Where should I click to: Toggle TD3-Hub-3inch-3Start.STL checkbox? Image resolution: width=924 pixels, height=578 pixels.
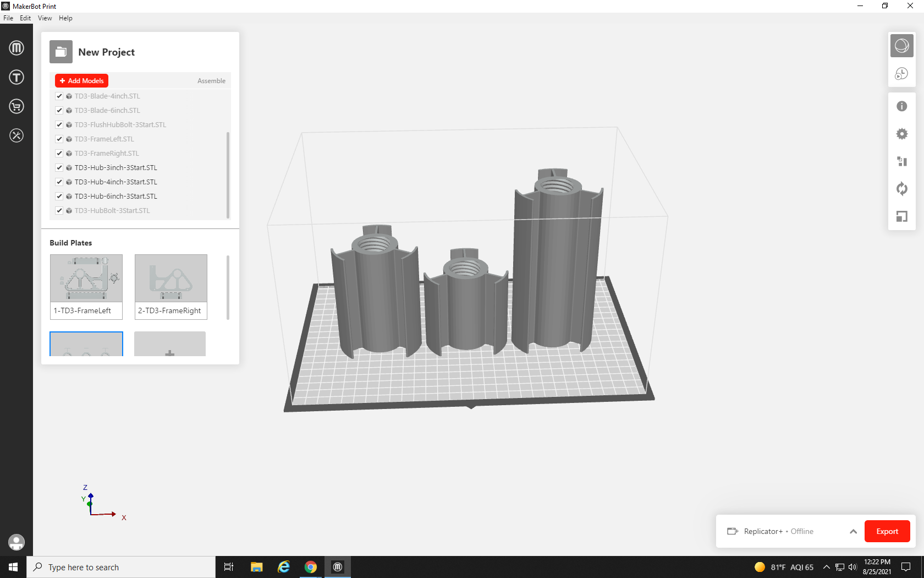(x=59, y=167)
